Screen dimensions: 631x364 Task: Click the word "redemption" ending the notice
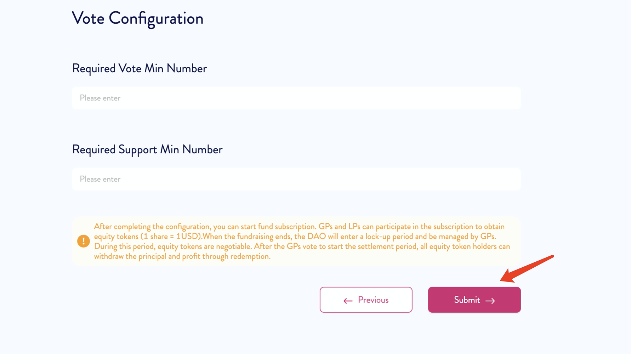[250, 256]
